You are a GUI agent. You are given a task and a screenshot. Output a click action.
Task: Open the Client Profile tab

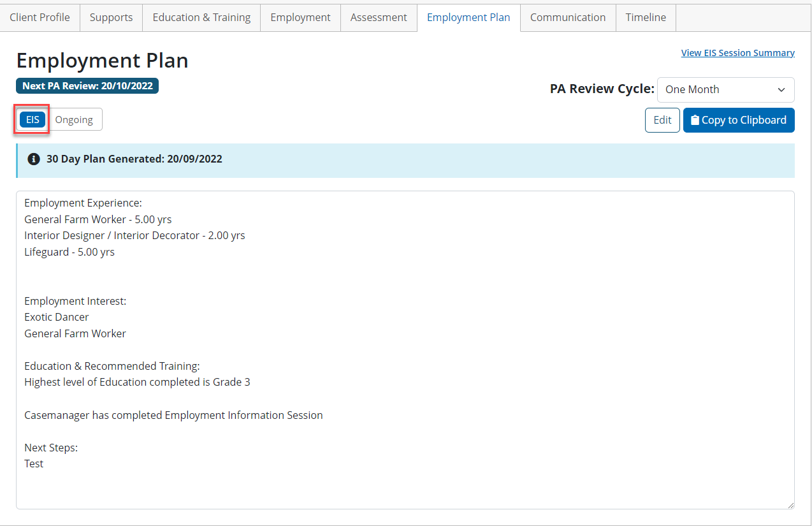tap(40, 18)
